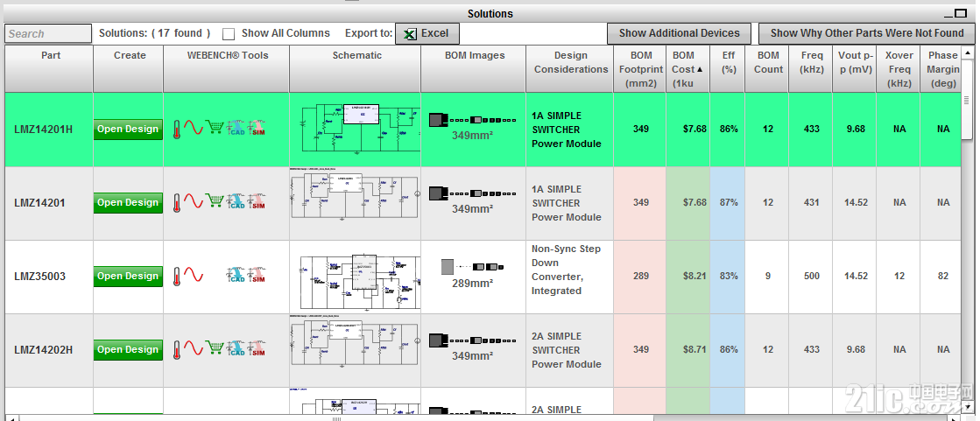980x421 pixels.
Task: Click SIM icon in the LMZ14202H row
Action: tap(257, 349)
